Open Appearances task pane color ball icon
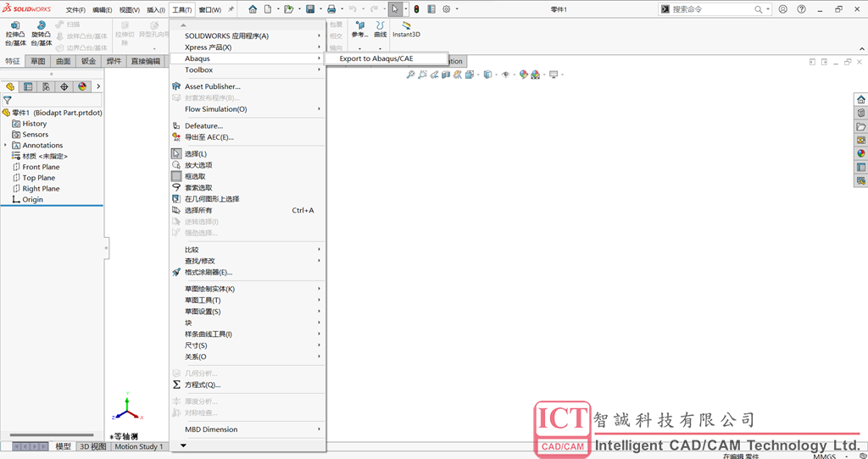This screenshot has height=459, width=868. [x=861, y=153]
